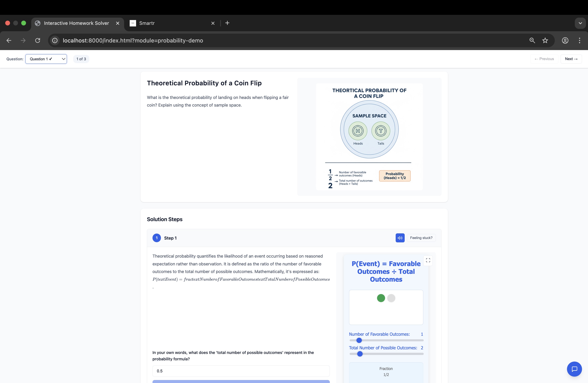
Task: Adjust the Number of Favorable Outcomes slider
Action: coord(359,341)
